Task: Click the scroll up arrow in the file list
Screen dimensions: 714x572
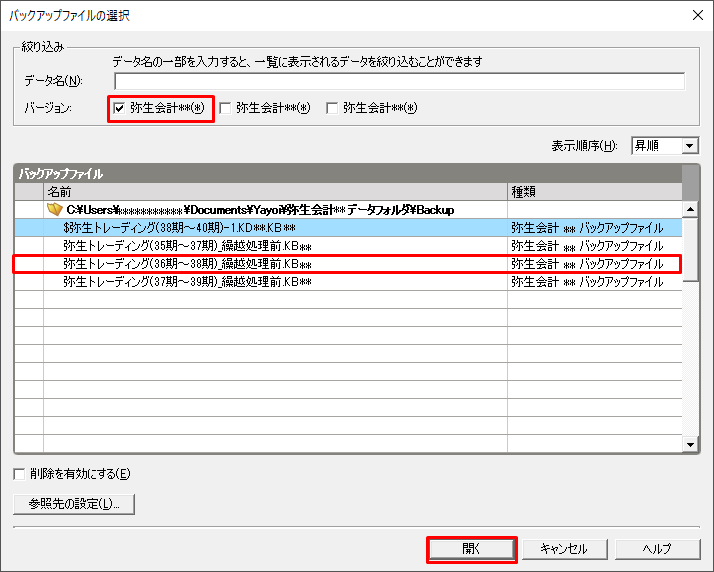Action: pyautogui.click(x=690, y=209)
